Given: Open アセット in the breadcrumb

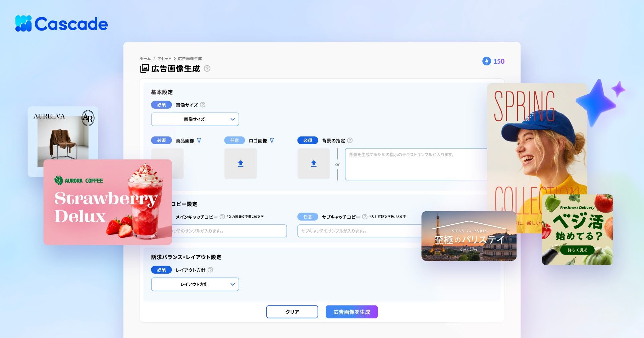Looking at the screenshot, I should pyautogui.click(x=164, y=58).
